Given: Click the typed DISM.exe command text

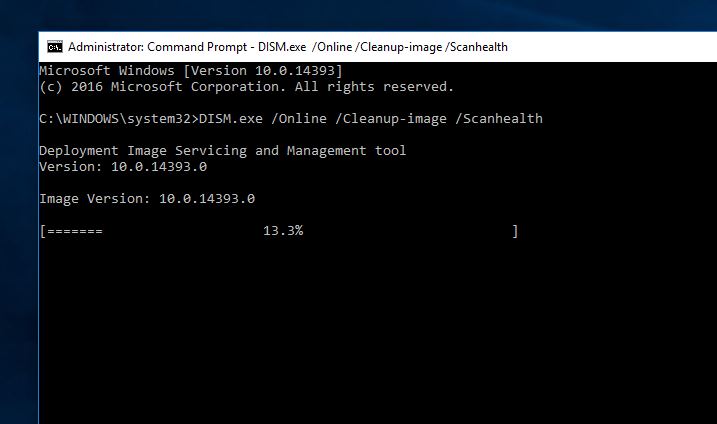Looking at the screenshot, I should 231,119.
